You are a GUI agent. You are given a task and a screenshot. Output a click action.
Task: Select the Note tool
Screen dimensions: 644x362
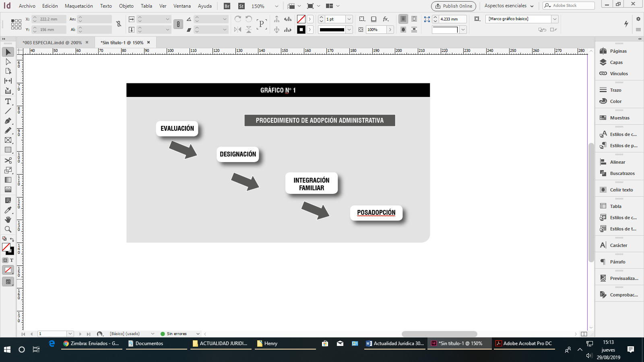tap(8, 200)
